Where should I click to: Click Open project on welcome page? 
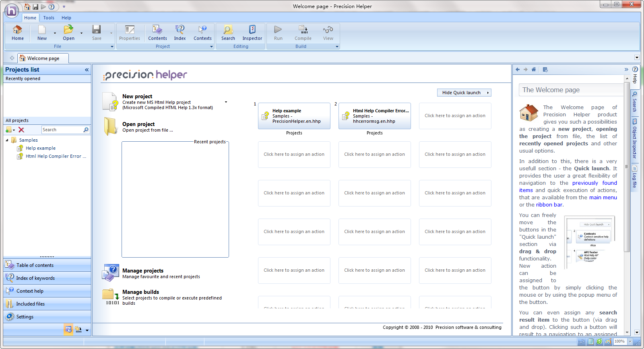(x=138, y=124)
